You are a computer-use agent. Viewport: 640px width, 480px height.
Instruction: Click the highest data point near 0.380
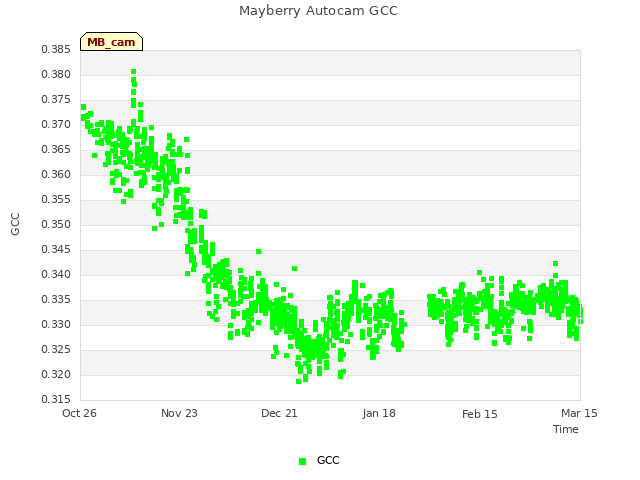pos(133,72)
